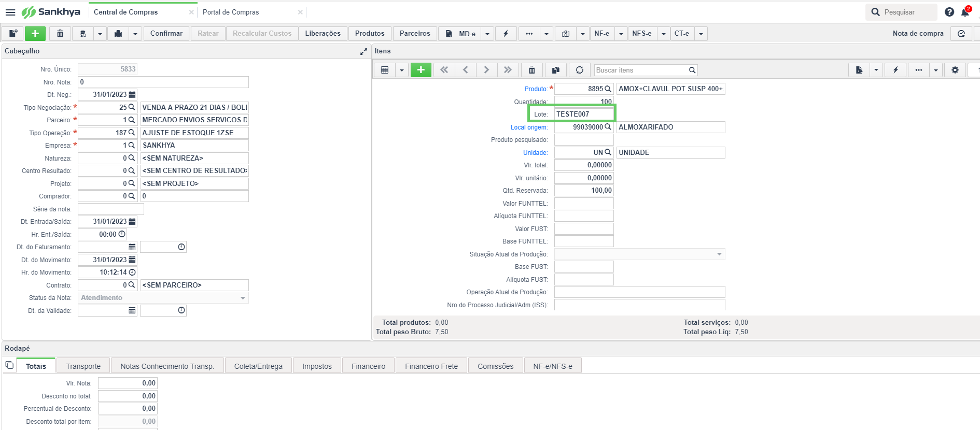Refresh items with circular arrows icon

tap(580, 70)
